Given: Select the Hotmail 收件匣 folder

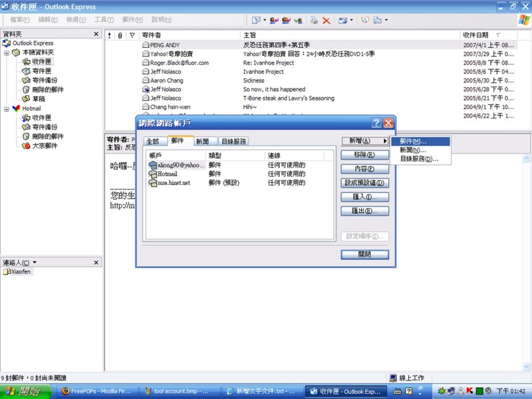Looking at the screenshot, I should coord(41,118).
